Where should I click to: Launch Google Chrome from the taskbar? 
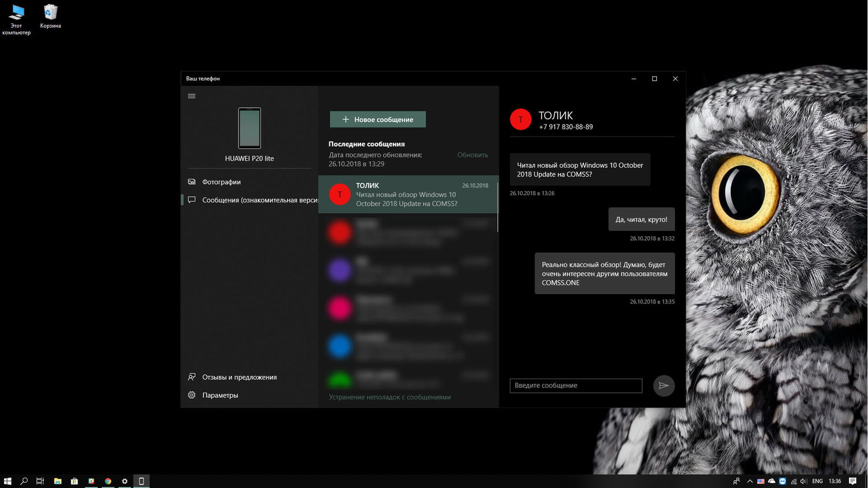108,481
